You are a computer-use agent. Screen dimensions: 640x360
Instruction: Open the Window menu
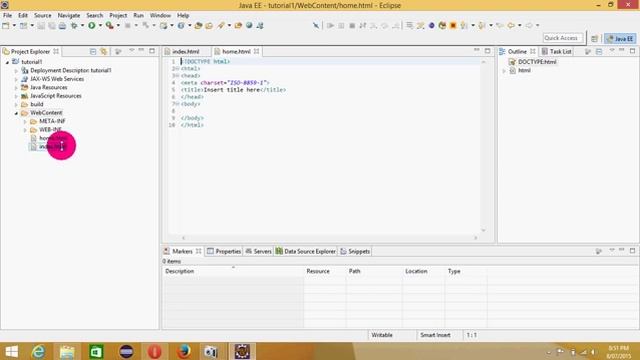pyautogui.click(x=160, y=15)
